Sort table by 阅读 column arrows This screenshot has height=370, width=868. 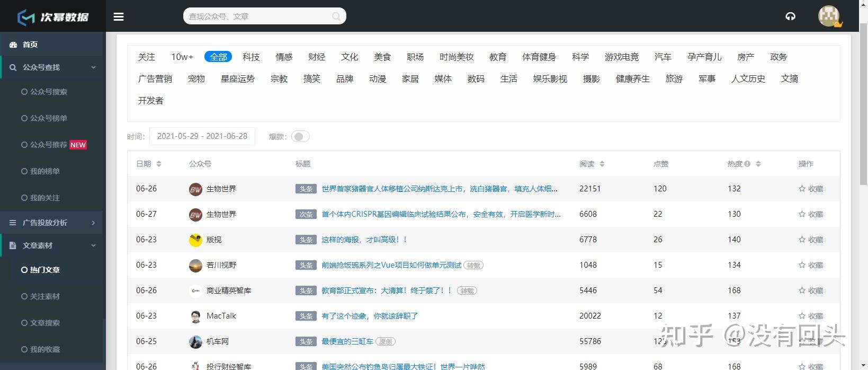[602, 164]
